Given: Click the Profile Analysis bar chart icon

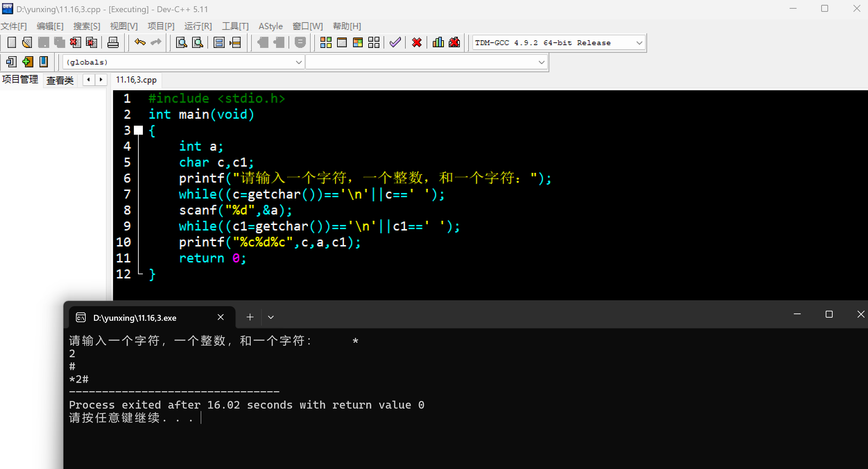Looking at the screenshot, I should [438, 43].
